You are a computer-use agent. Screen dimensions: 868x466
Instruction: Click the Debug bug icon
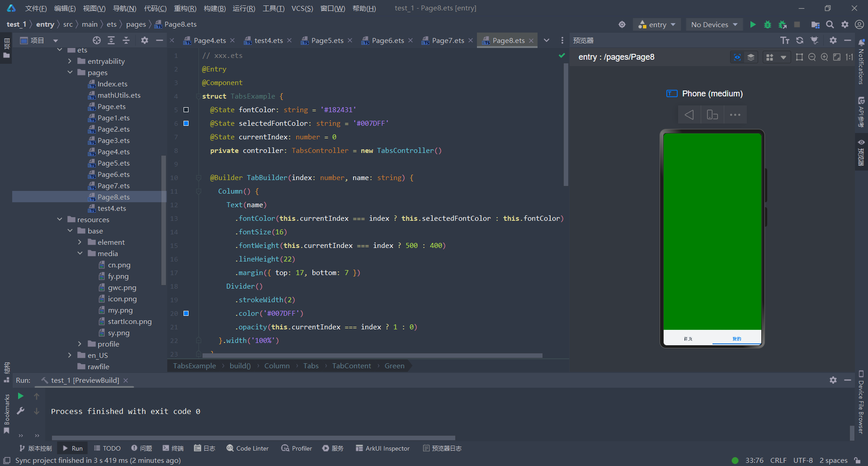(x=767, y=24)
